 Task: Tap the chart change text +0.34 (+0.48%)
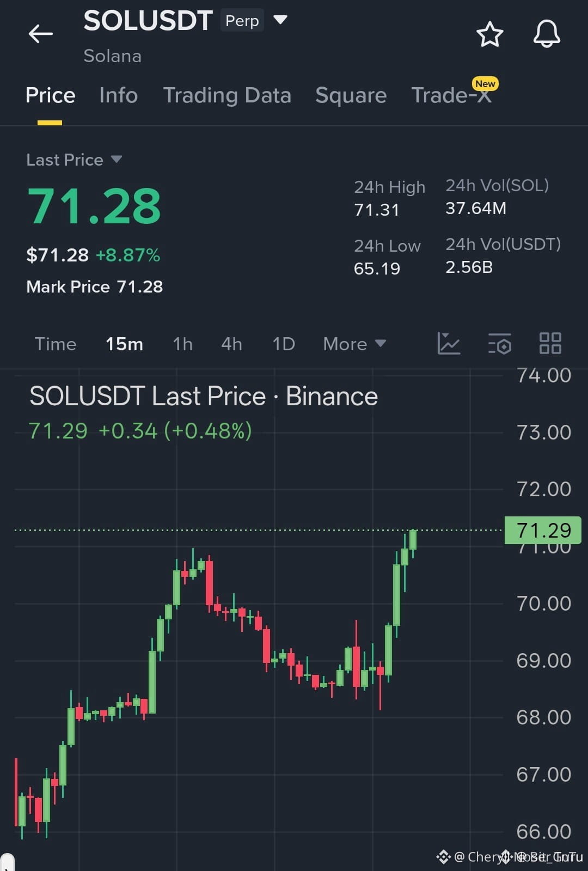click(x=175, y=431)
